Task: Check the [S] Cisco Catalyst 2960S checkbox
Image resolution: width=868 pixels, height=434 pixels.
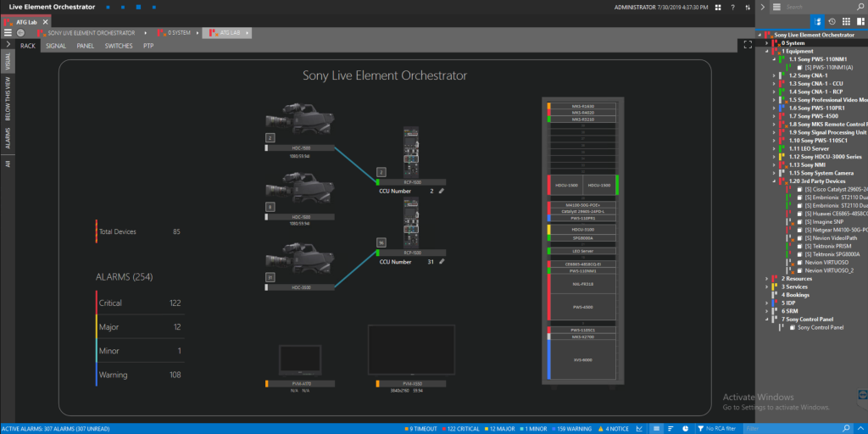Action: coord(800,189)
